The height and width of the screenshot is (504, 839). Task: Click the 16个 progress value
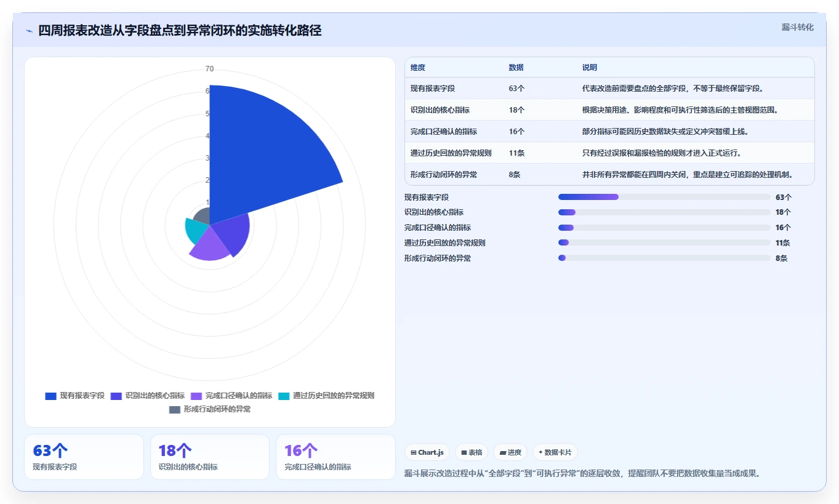tap(784, 228)
